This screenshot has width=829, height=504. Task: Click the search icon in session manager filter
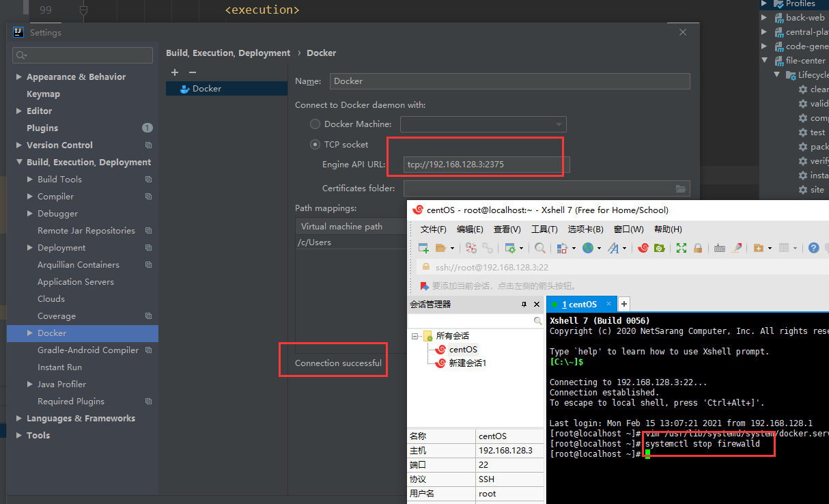coord(538,321)
